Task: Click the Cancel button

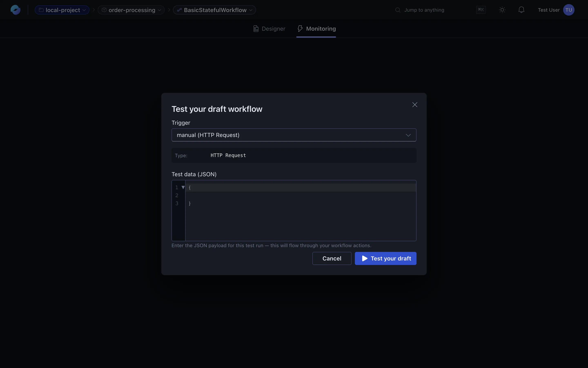Action: pyautogui.click(x=332, y=258)
